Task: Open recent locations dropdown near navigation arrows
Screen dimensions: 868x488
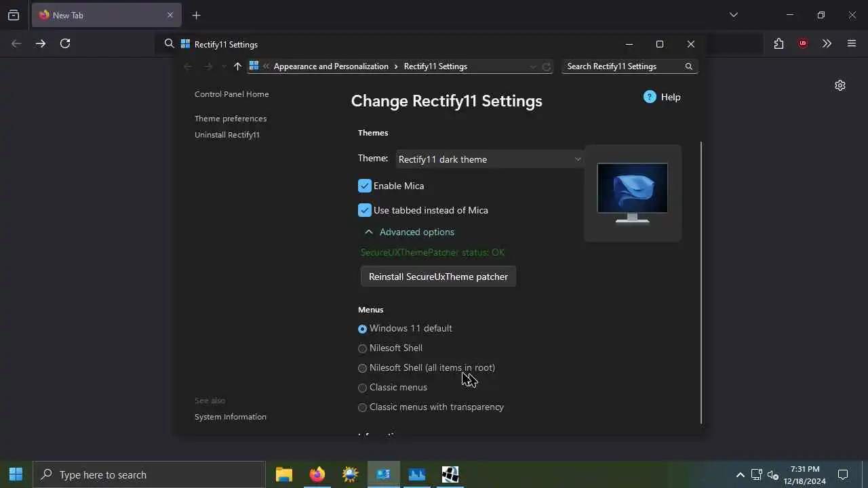Action: pyautogui.click(x=224, y=66)
